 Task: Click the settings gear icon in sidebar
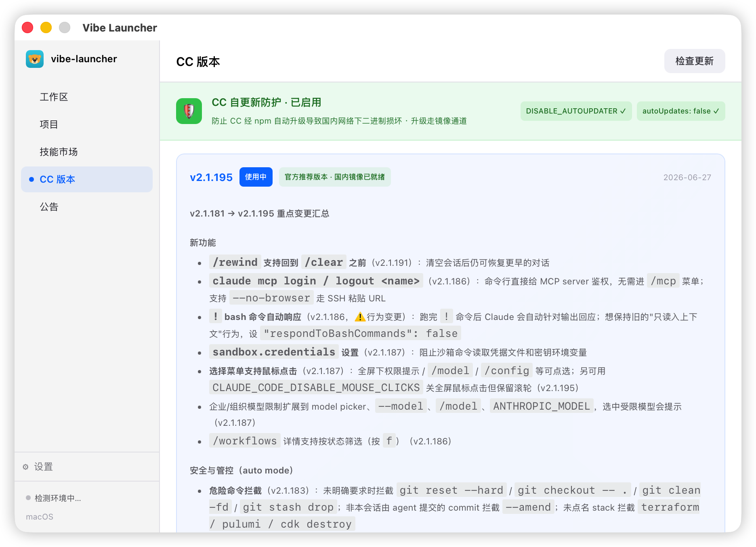coord(25,467)
